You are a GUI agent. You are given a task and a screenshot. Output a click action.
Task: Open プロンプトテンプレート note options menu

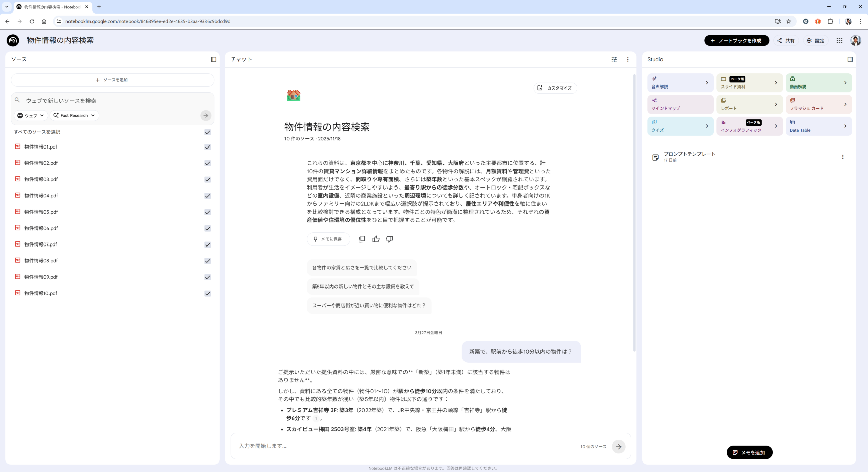pos(843,157)
